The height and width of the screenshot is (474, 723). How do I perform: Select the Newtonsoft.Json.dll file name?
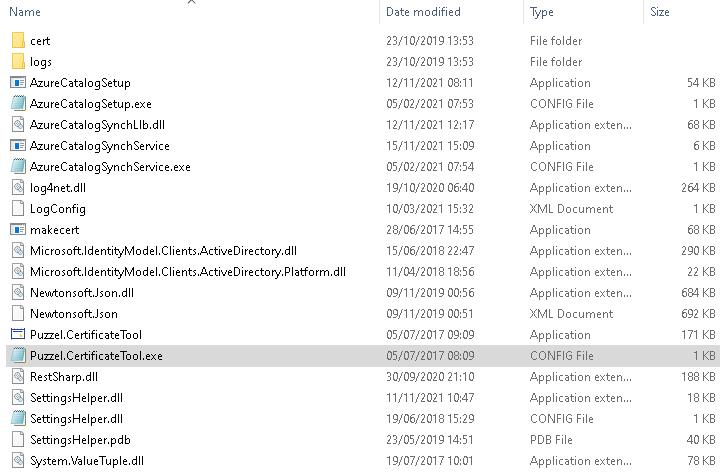click(x=82, y=293)
